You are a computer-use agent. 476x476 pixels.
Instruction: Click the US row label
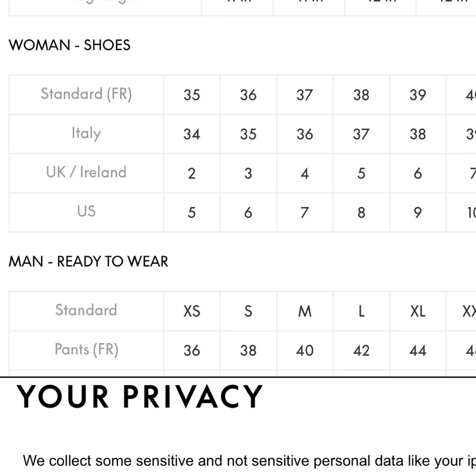pos(86,211)
